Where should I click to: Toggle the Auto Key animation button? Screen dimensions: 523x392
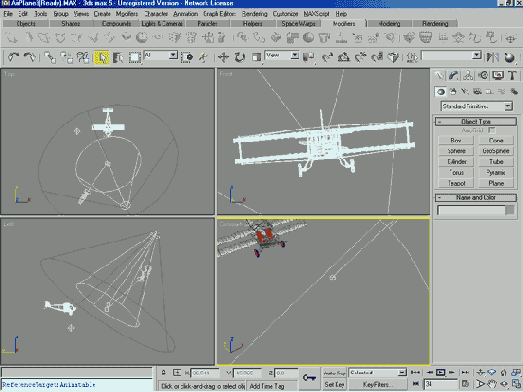point(334,373)
